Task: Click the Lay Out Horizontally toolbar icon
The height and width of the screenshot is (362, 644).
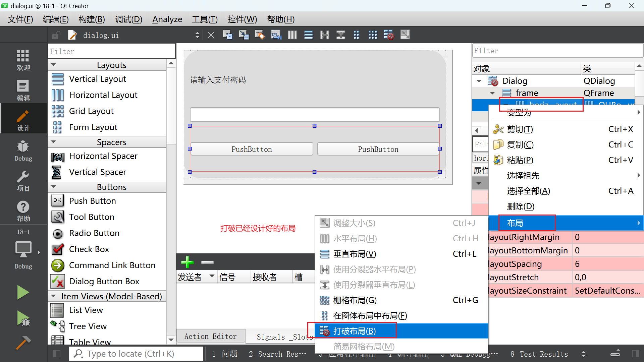Action: point(292,35)
